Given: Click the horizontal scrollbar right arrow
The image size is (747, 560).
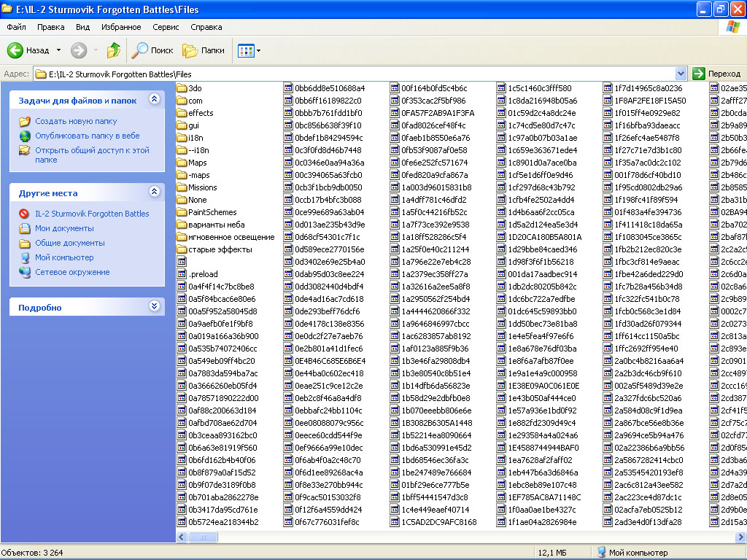Looking at the screenshot, I should 741,537.
